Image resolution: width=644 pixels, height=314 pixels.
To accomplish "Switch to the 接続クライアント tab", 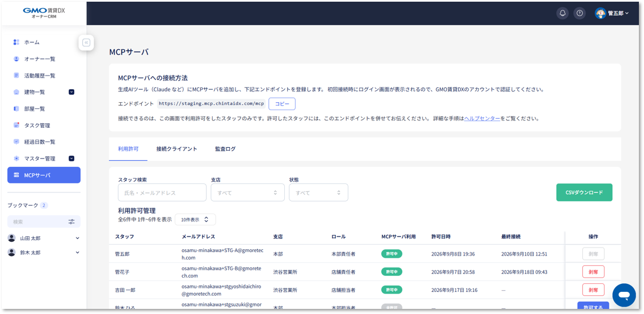I will coord(176,149).
